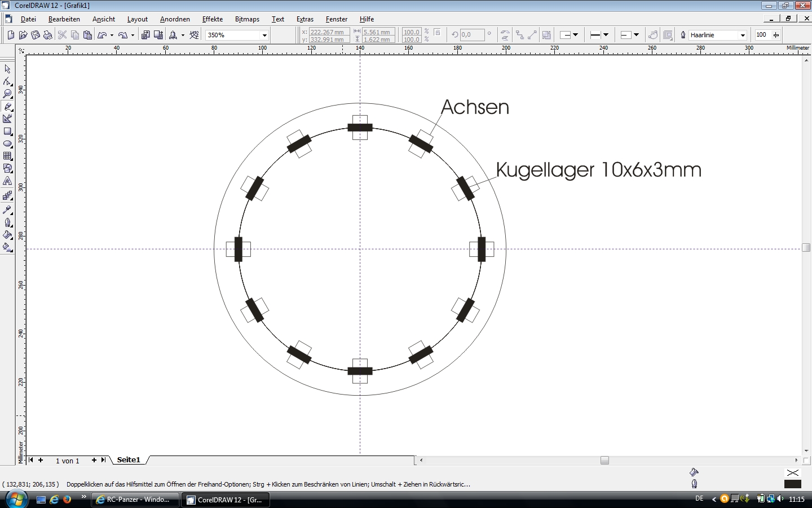Click the Print icon in toolbar
Image resolution: width=812 pixels, height=508 pixels.
(x=48, y=35)
